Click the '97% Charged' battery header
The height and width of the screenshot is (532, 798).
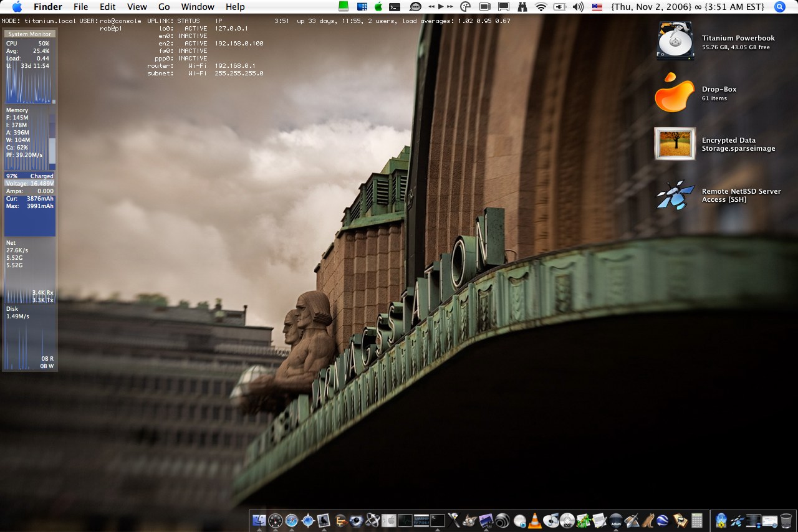(x=30, y=176)
